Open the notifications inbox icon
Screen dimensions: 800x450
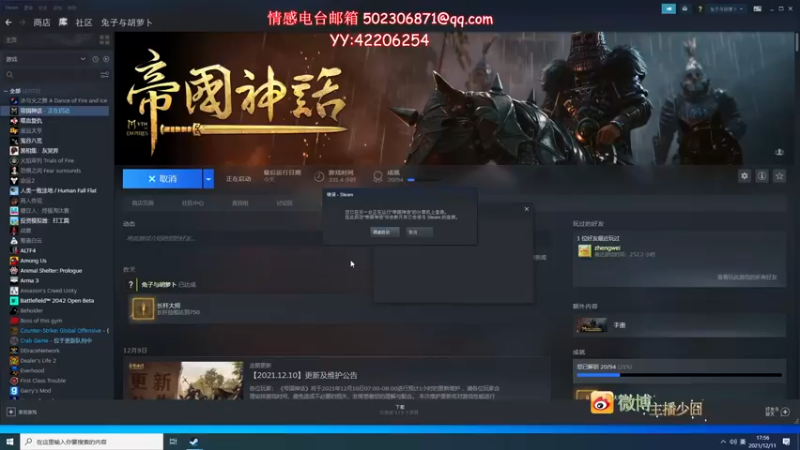click(685, 9)
